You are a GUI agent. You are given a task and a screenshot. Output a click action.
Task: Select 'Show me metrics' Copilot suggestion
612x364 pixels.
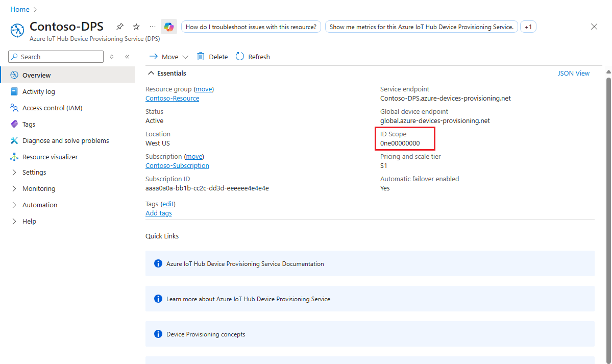422,27
